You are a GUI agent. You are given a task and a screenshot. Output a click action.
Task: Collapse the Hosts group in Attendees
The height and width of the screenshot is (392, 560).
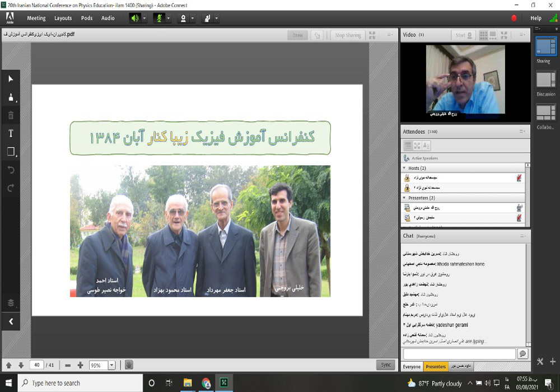[x=404, y=168]
